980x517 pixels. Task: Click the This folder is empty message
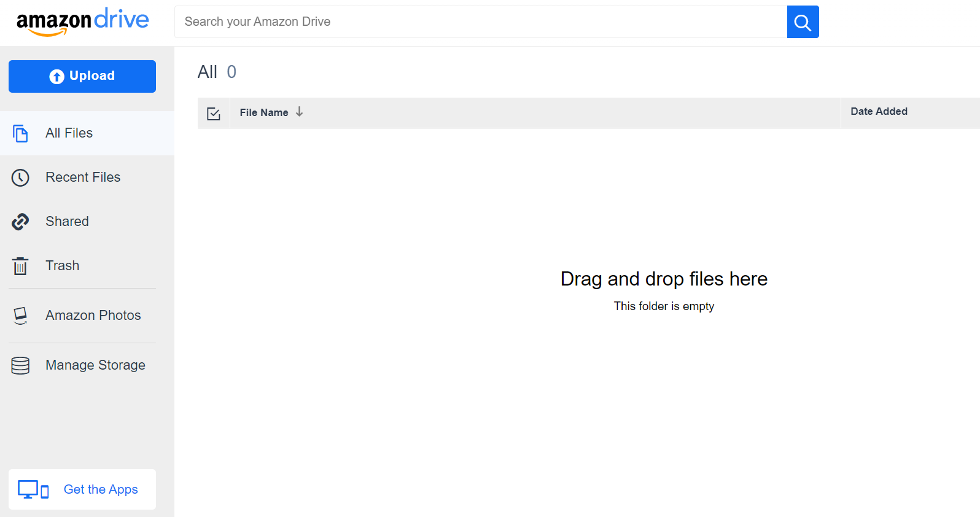point(664,306)
